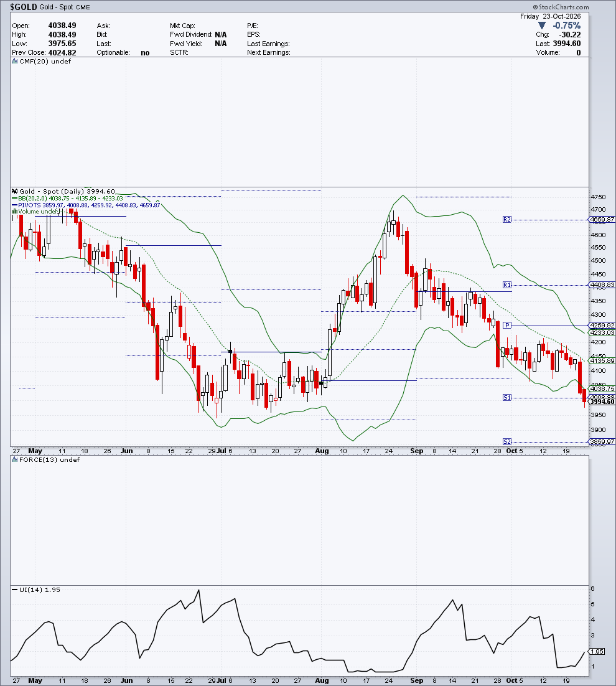Click the Chg value -30.22

pyautogui.click(x=570, y=35)
